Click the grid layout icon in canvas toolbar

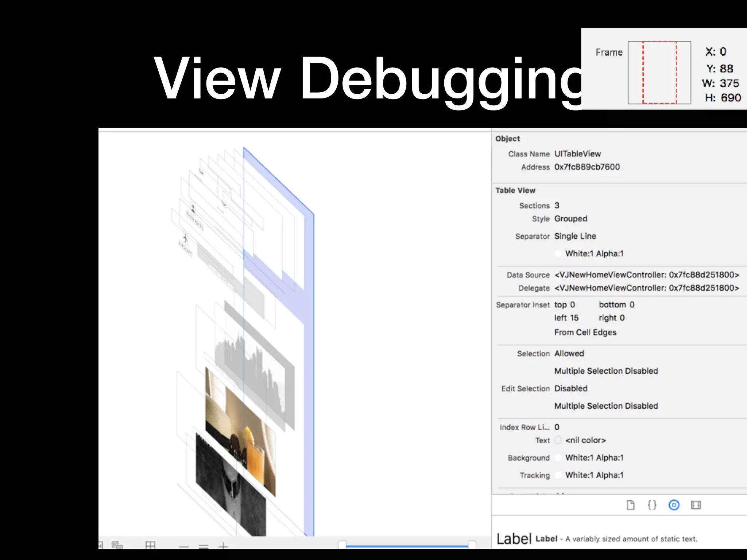pos(150,545)
